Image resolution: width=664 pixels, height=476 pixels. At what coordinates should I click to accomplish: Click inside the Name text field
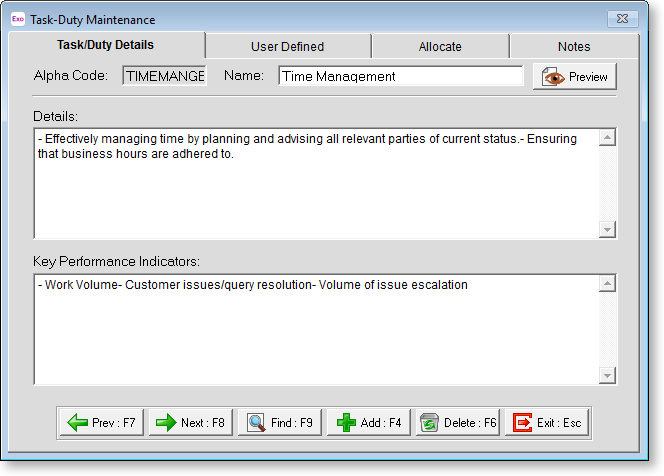tap(400, 76)
